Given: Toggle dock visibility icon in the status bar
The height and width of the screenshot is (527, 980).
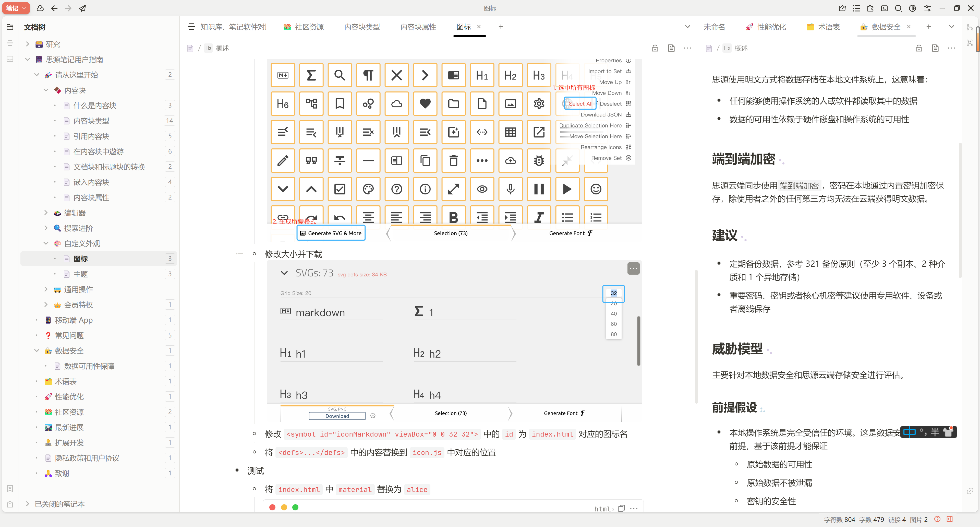Looking at the screenshot, I should [x=950, y=519].
